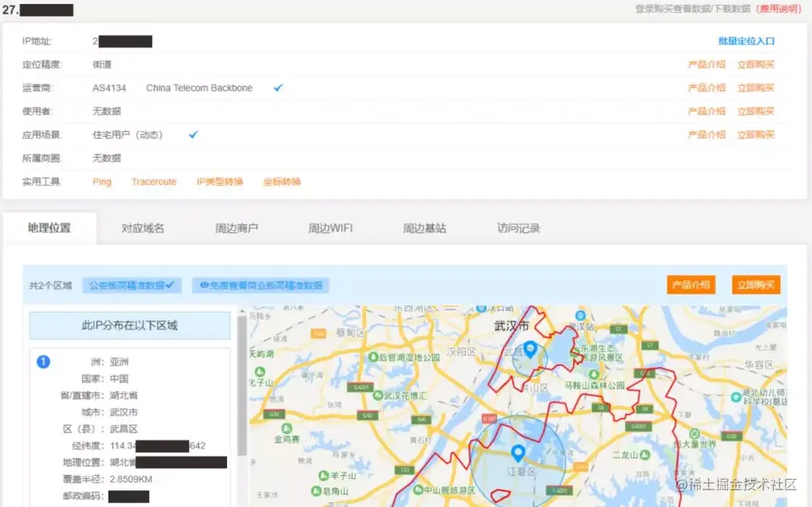Screen dimensions: 812x507
Task: Click the 此IP分布在以下区域 header
Action: coord(129,326)
